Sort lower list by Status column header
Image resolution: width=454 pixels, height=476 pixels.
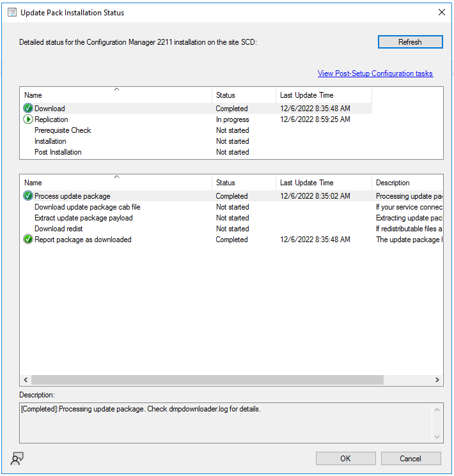[244, 183]
